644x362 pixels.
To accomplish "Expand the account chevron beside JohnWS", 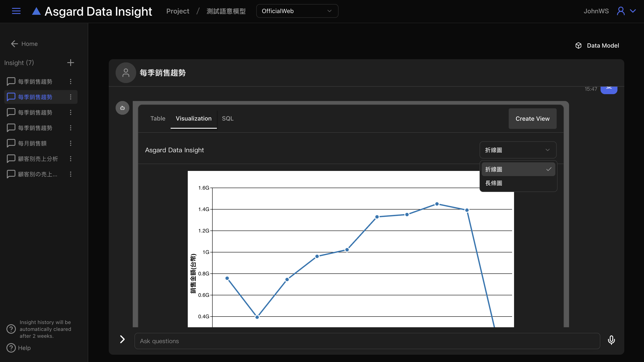I will coord(633,11).
